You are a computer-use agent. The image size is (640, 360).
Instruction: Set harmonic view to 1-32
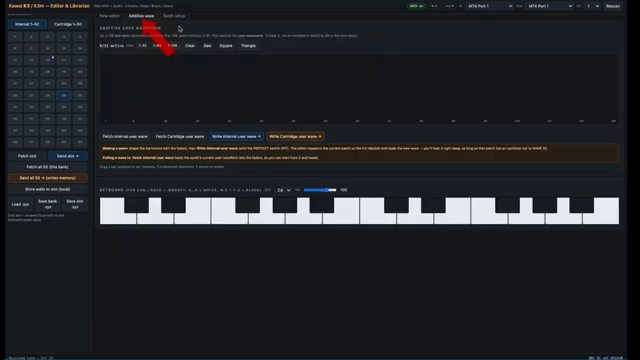click(142, 46)
